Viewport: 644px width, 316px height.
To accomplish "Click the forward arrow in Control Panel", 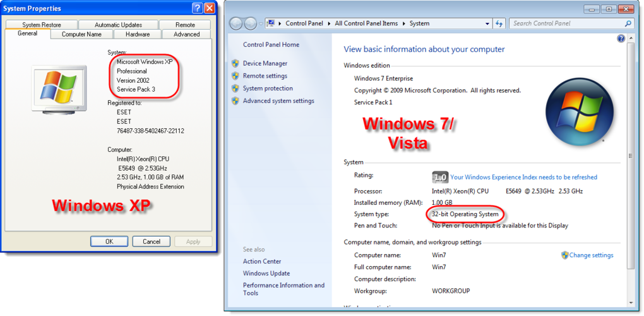I will [x=250, y=23].
